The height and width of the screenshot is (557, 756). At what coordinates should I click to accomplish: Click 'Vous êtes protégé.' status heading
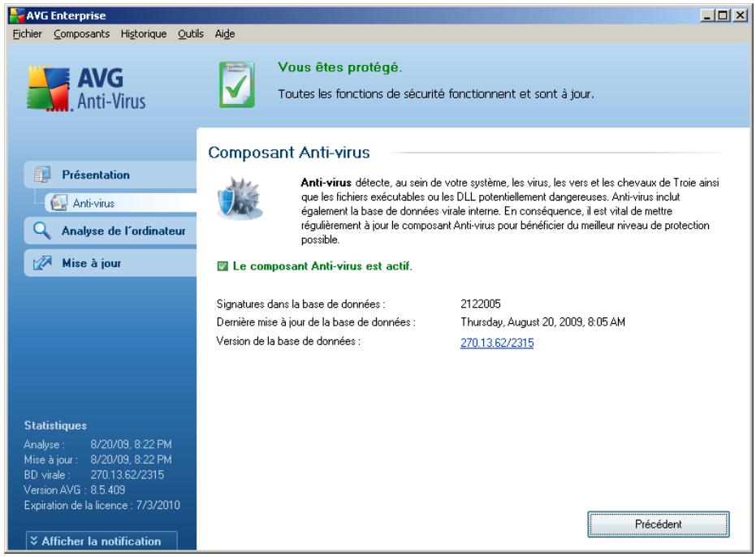pyautogui.click(x=339, y=67)
